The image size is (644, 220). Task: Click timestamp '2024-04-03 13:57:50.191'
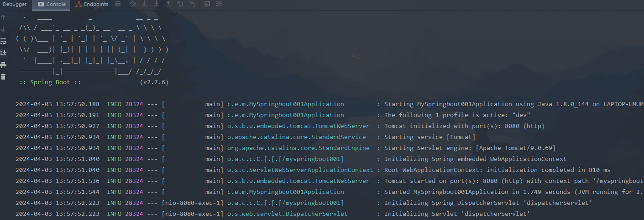pos(58,115)
